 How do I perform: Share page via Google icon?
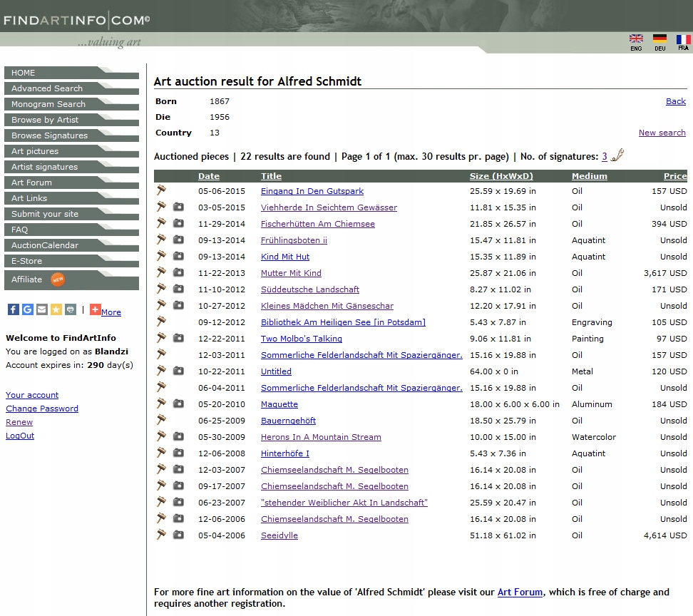(x=27, y=309)
